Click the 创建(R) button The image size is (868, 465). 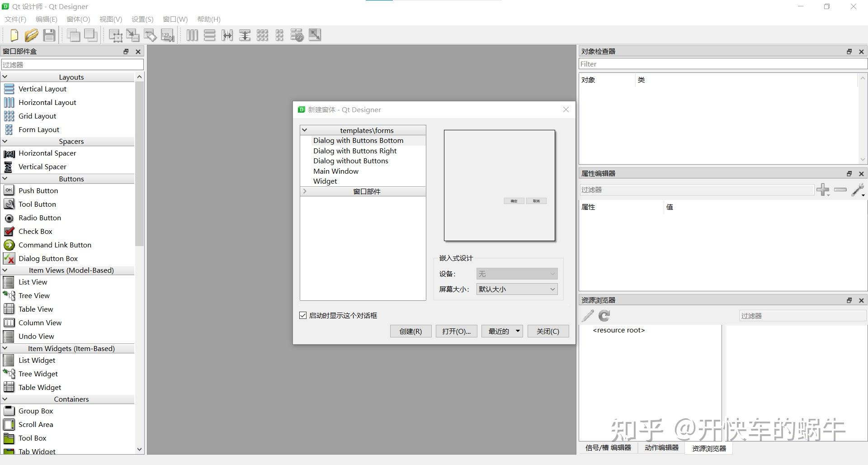(410, 331)
